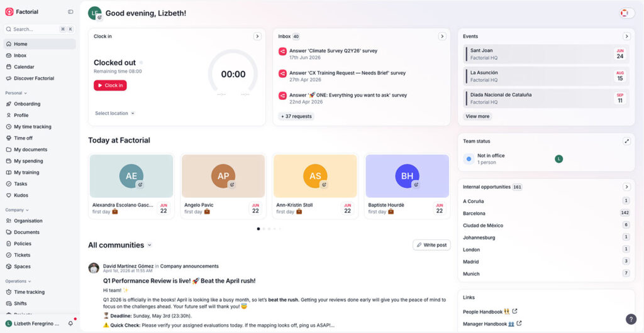644x333 pixels.
Task: Go to Onboarding in sidebar
Action: pos(40,104)
